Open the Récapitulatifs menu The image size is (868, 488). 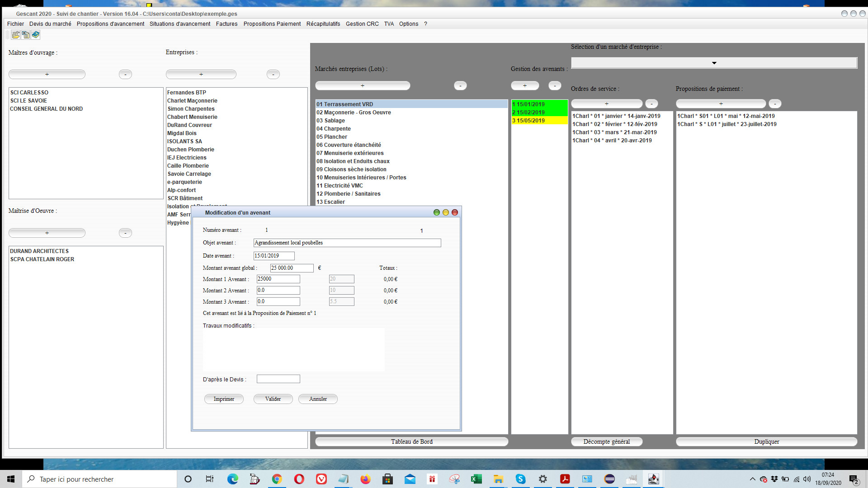pos(323,24)
